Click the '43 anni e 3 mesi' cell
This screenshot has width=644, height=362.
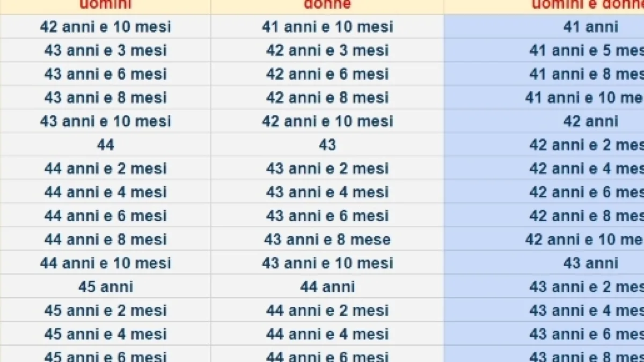point(105,50)
